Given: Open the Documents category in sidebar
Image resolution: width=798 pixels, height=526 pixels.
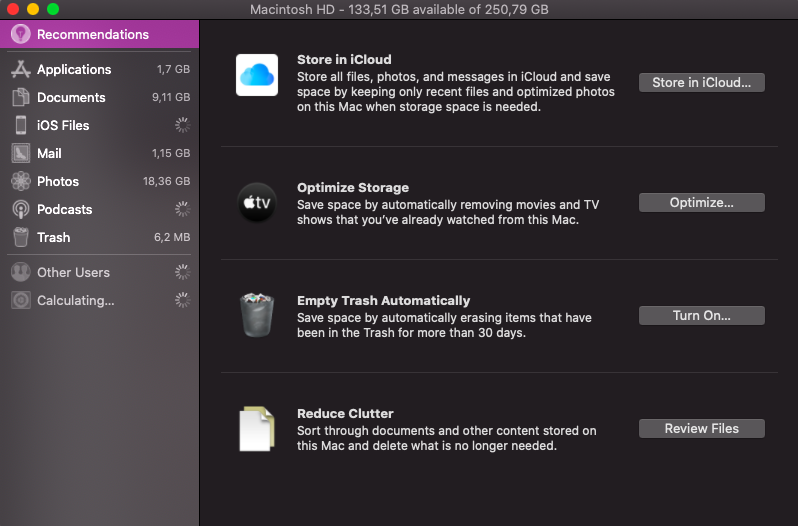Looking at the screenshot, I should [x=71, y=97].
